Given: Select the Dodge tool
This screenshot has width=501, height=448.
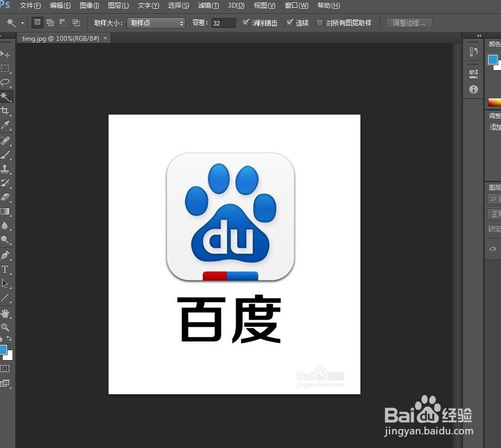Looking at the screenshot, I should coord(5,239).
